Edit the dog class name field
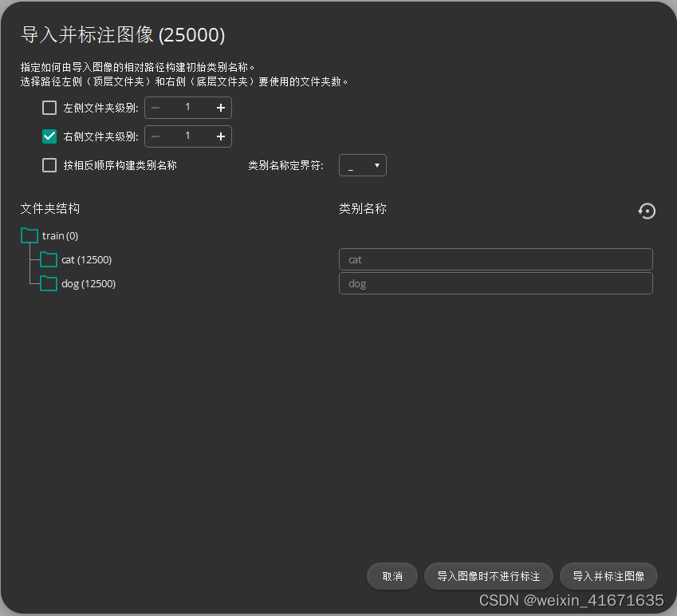The image size is (677, 616). (x=496, y=283)
